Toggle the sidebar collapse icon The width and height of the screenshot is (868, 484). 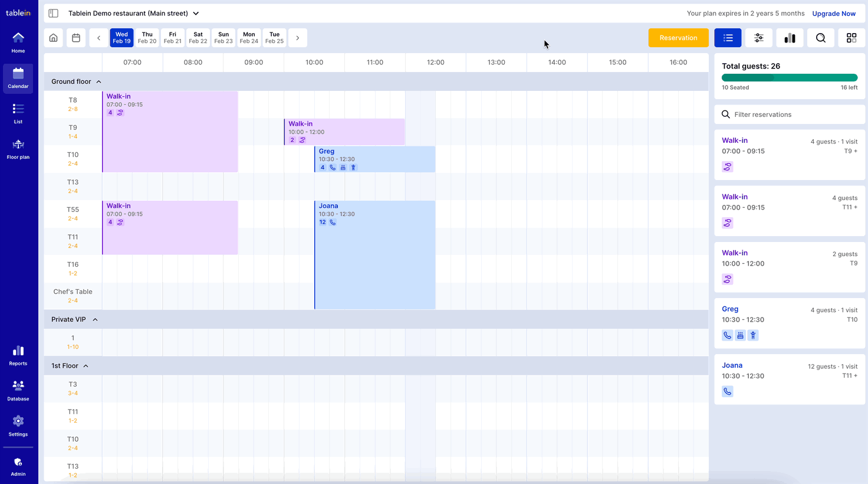[53, 13]
